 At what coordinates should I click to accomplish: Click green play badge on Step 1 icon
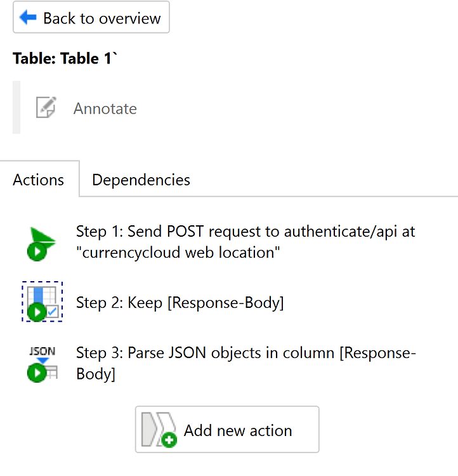click(x=37, y=252)
